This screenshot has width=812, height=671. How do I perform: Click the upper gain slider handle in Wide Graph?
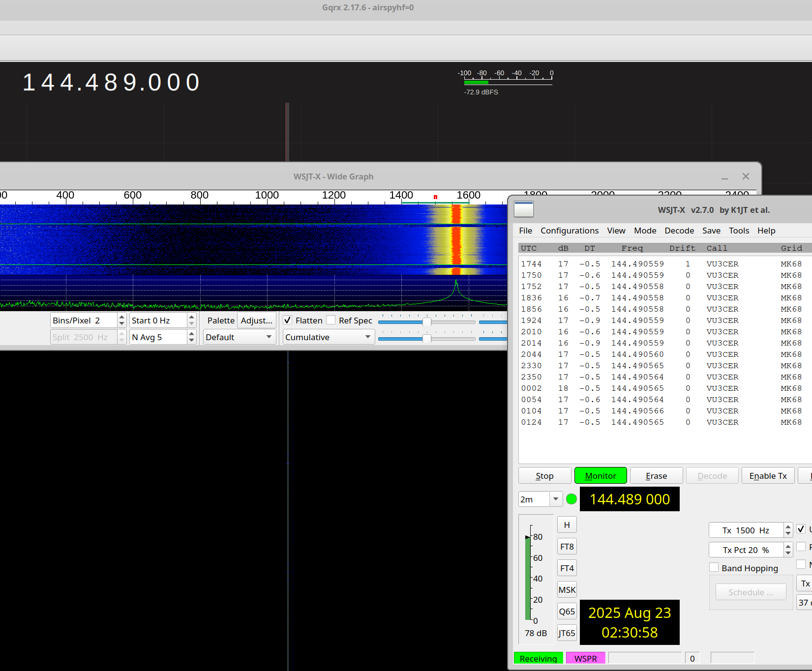tap(427, 322)
